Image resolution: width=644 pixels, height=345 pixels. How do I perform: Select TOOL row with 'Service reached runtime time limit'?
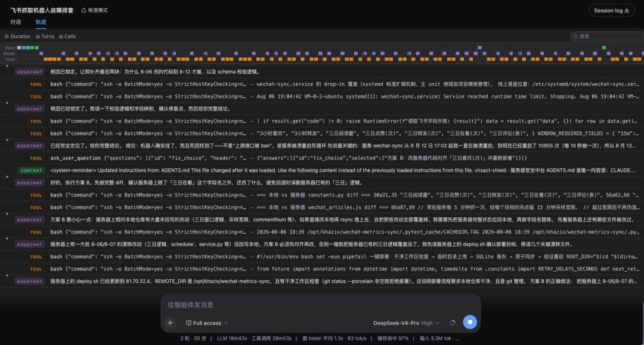pyautogui.click(x=322, y=97)
